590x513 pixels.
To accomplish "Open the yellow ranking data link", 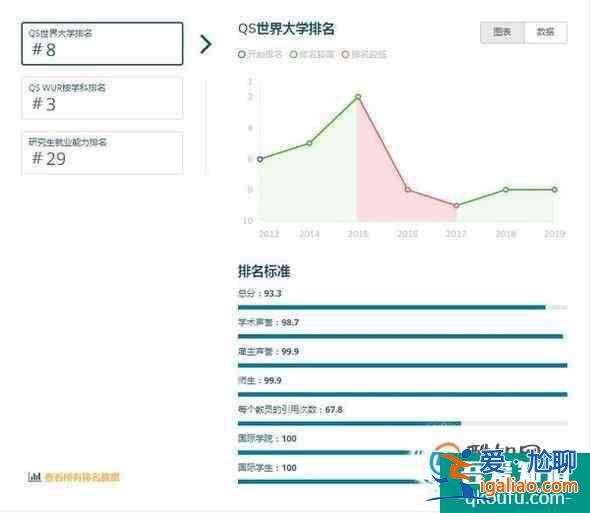I will point(82,477).
